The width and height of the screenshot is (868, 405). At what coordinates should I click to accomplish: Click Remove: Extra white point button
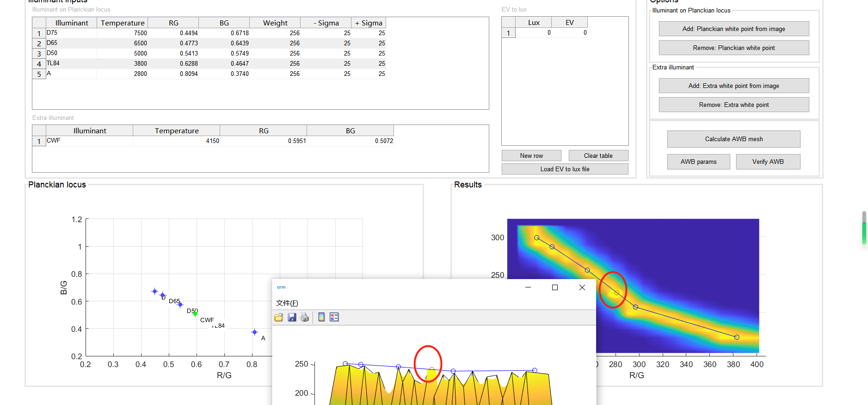click(x=733, y=105)
